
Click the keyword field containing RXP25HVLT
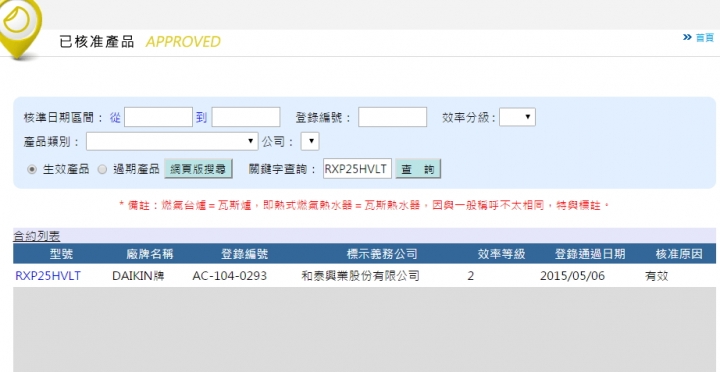coord(357,169)
